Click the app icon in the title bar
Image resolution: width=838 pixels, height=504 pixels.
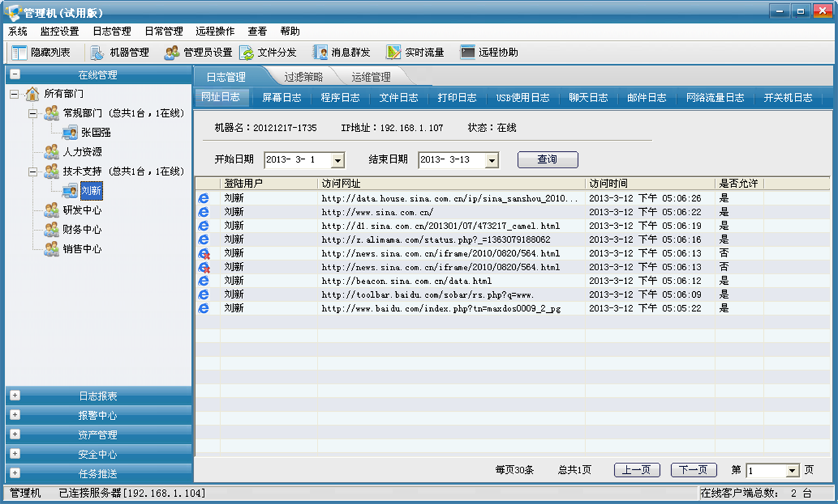point(13,12)
